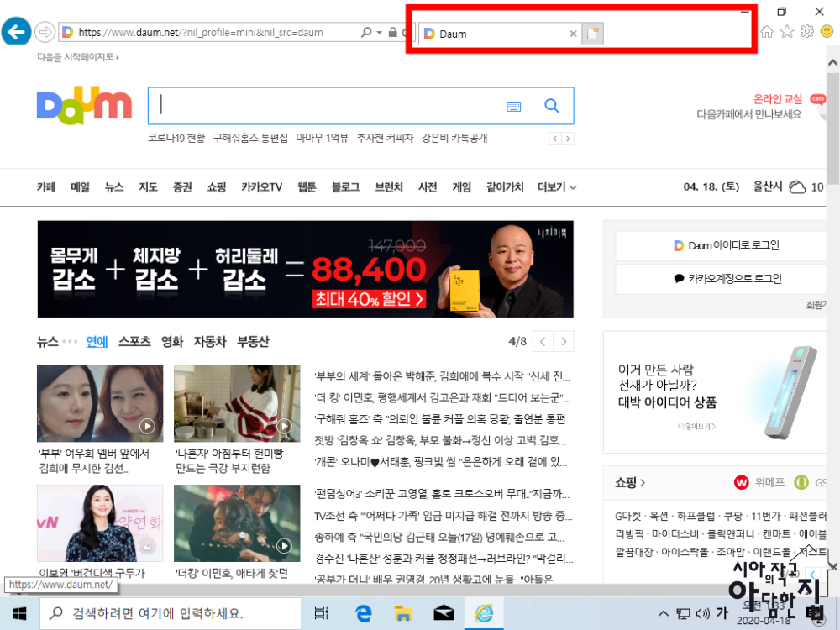Screen dimensions: 840x630
Task: Open the 카페 menu item
Action: pyautogui.click(x=46, y=187)
